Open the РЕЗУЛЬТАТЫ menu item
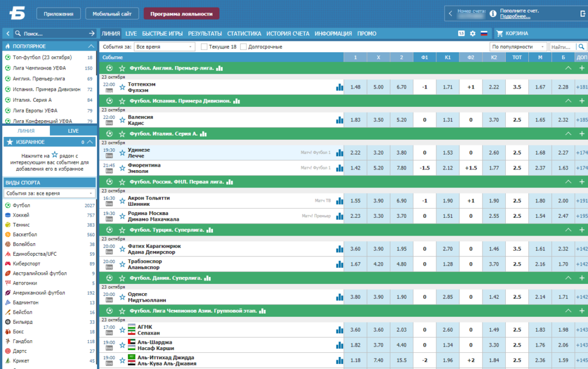This screenshot has height=369, width=588. tap(205, 33)
